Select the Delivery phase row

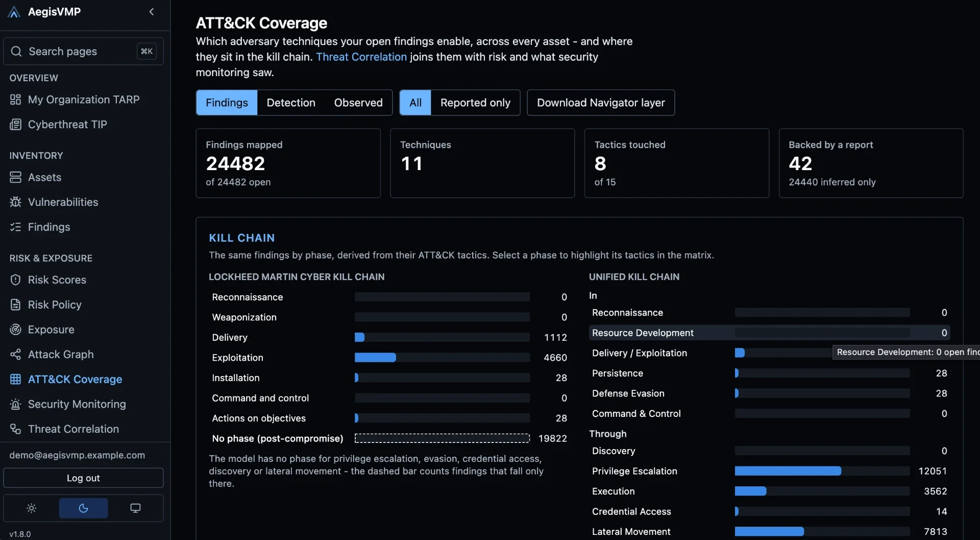tap(389, 337)
